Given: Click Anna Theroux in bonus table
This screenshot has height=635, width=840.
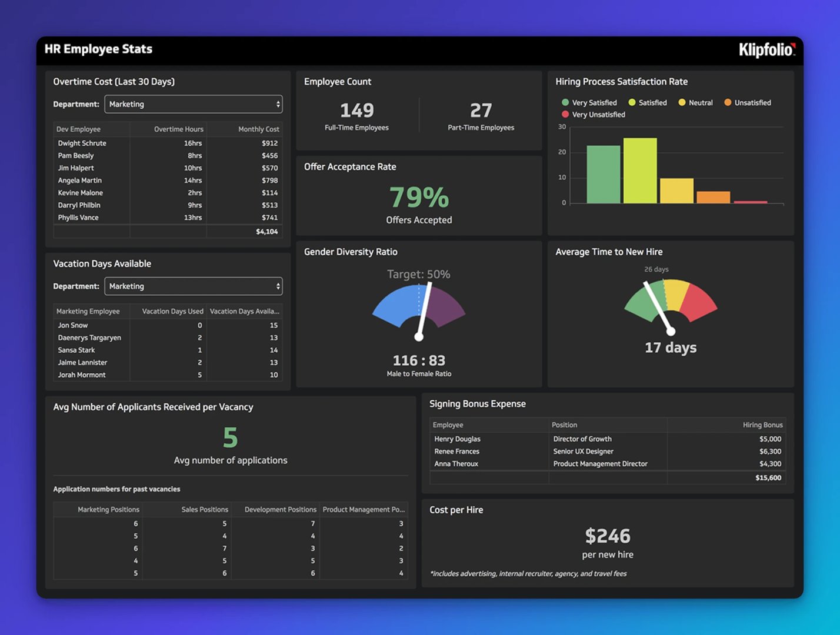Looking at the screenshot, I should click(456, 464).
